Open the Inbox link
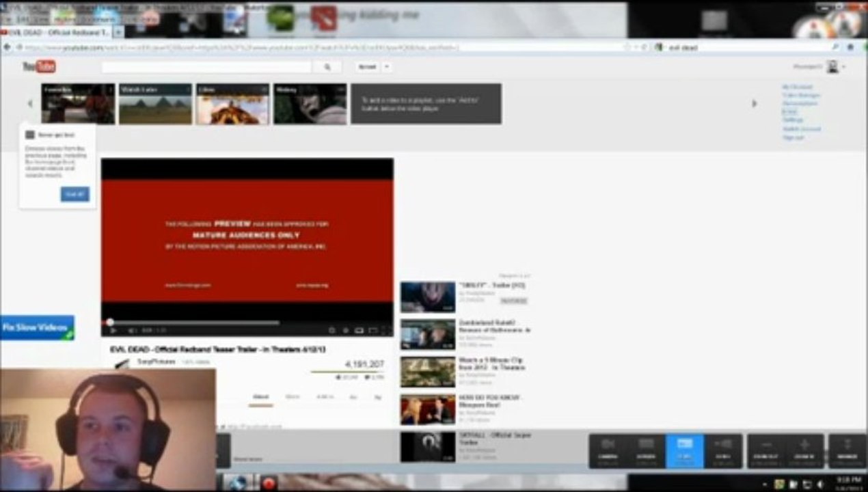 coord(789,111)
